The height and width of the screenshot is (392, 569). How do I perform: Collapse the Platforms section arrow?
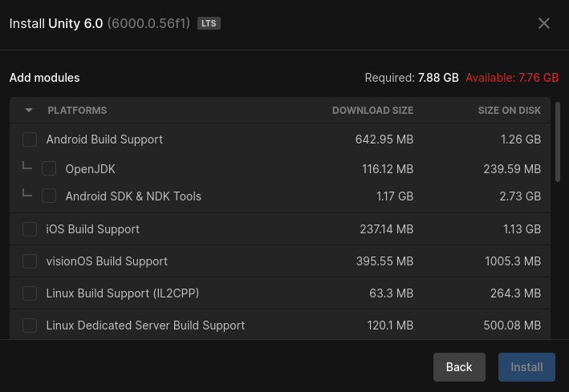coord(29,111)
